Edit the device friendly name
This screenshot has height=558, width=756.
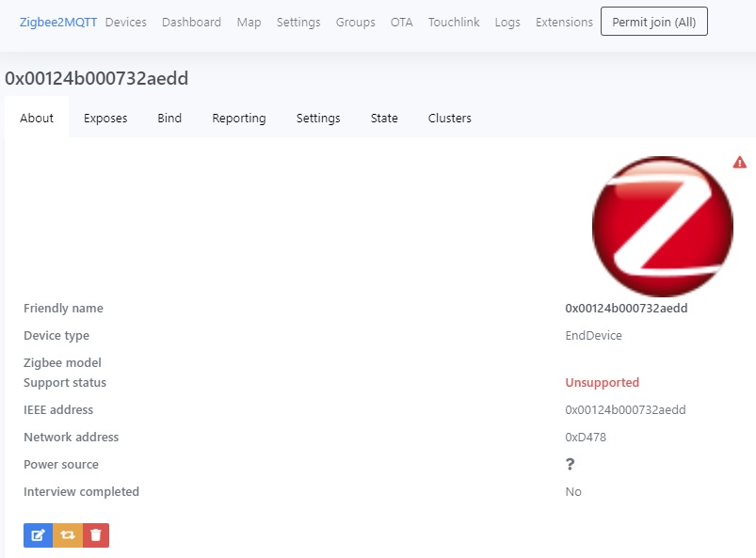point(38,534)
